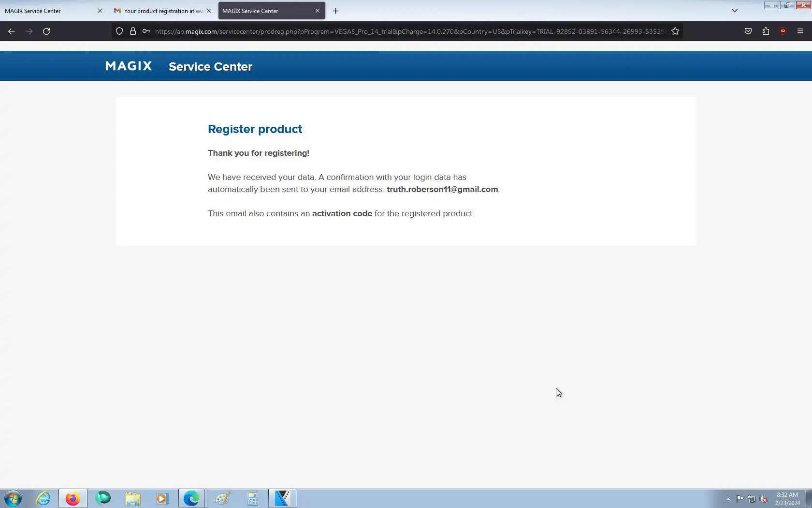Close the Gmail product registration tab
Screen dimensions: 812x508
coord(209,11)
